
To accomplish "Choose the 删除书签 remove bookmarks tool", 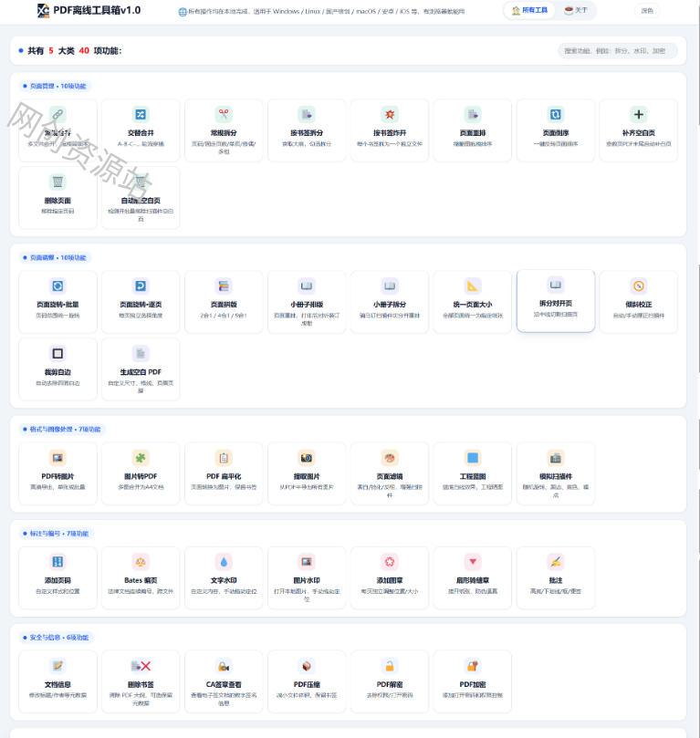I will pyautogui.click(x=141, y=682).
